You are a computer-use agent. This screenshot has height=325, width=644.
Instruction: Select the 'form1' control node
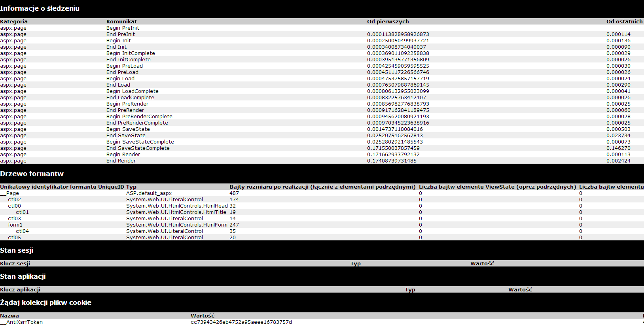click(x=15, y=225)
